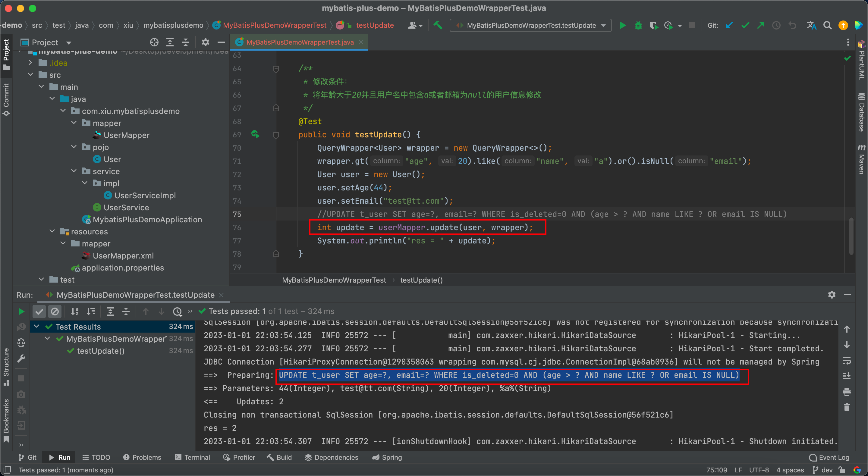Click the 4 spaces indent status item
868x476 pixels.
coord(790,470)
